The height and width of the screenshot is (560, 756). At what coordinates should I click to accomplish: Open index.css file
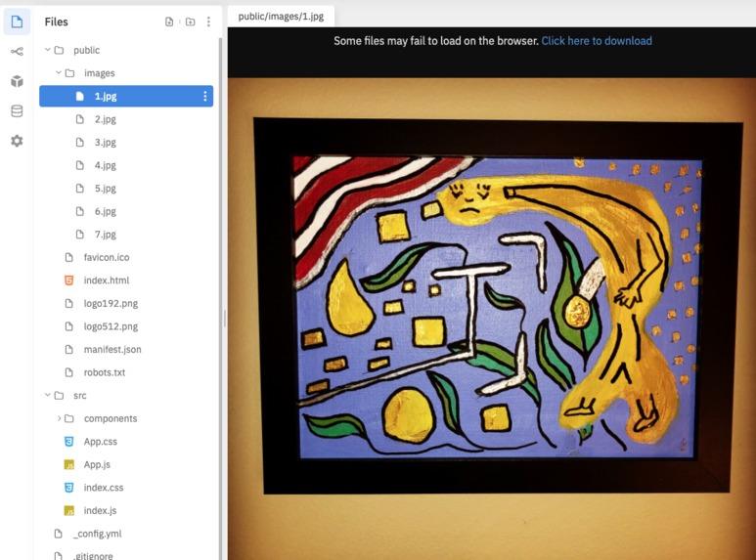coord(104,488)
